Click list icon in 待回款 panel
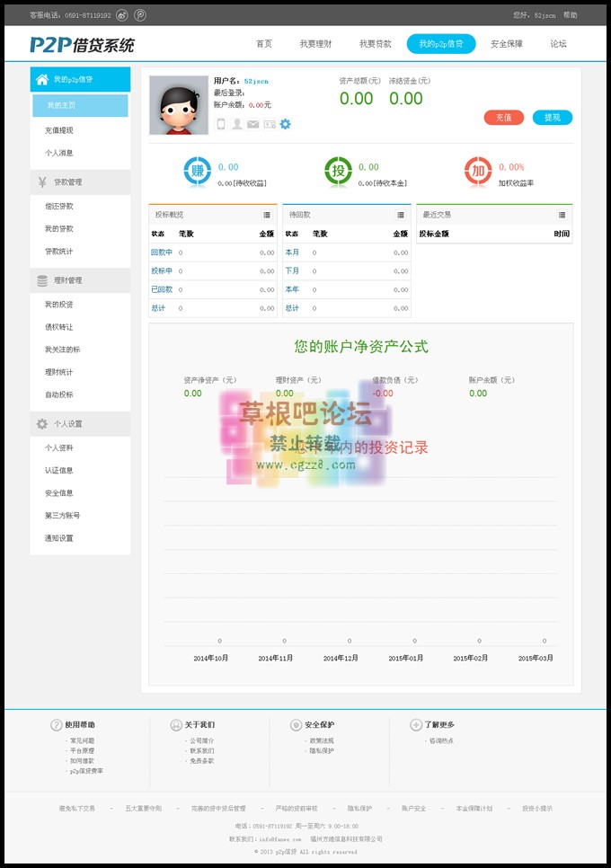The image size is (611, 868). point(401,215)
